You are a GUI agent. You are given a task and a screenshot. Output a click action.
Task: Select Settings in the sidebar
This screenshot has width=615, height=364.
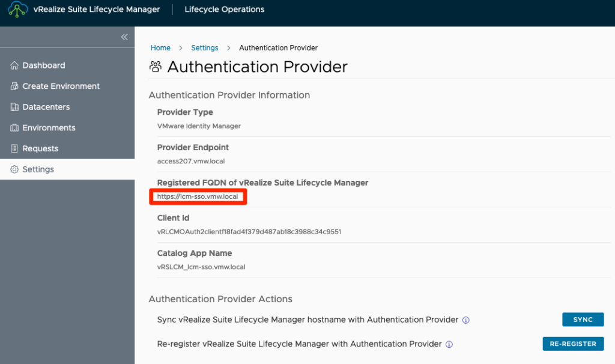(67, 169)
